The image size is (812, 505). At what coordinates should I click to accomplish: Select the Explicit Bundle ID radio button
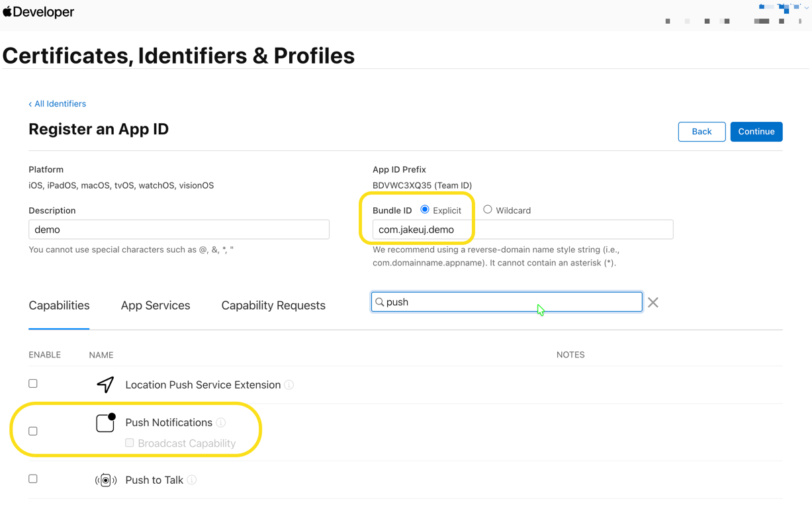(425, 210)
